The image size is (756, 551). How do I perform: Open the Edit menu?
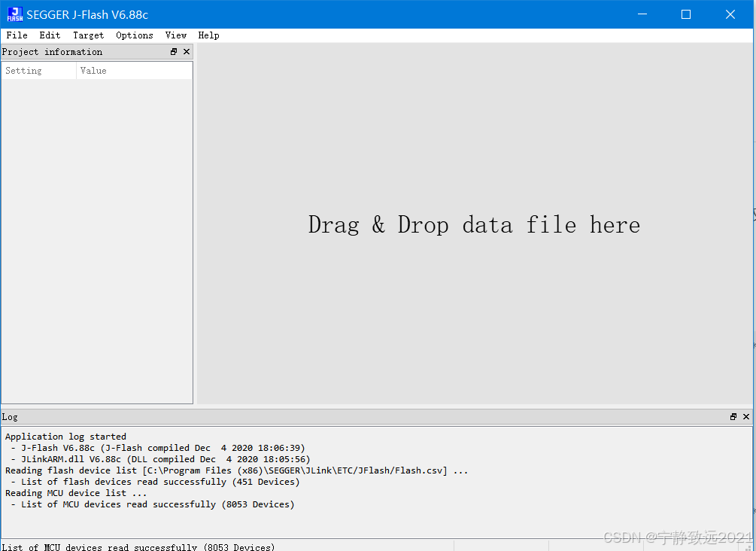pyautogui.click(x=50, y=35)
